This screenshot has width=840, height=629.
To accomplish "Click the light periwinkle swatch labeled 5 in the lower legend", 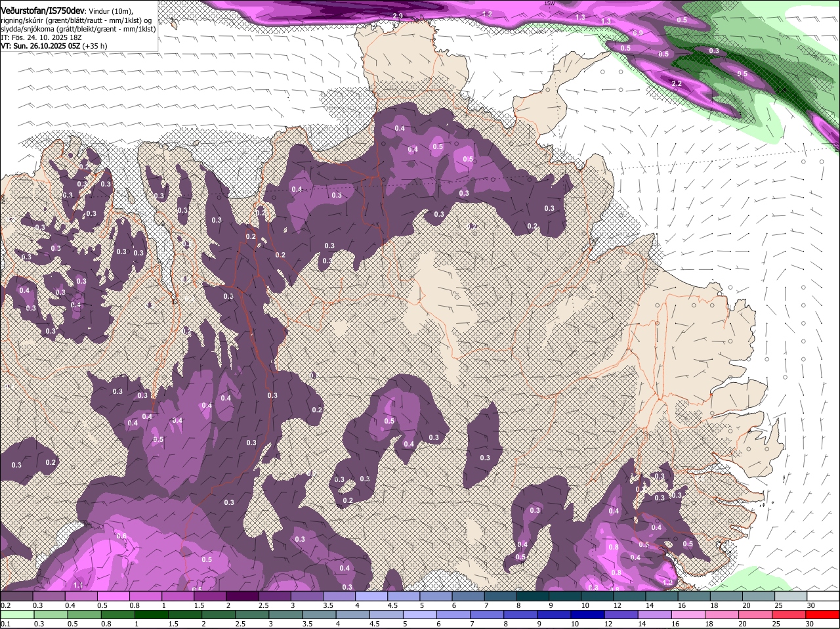I will click(x=421, y=615).
